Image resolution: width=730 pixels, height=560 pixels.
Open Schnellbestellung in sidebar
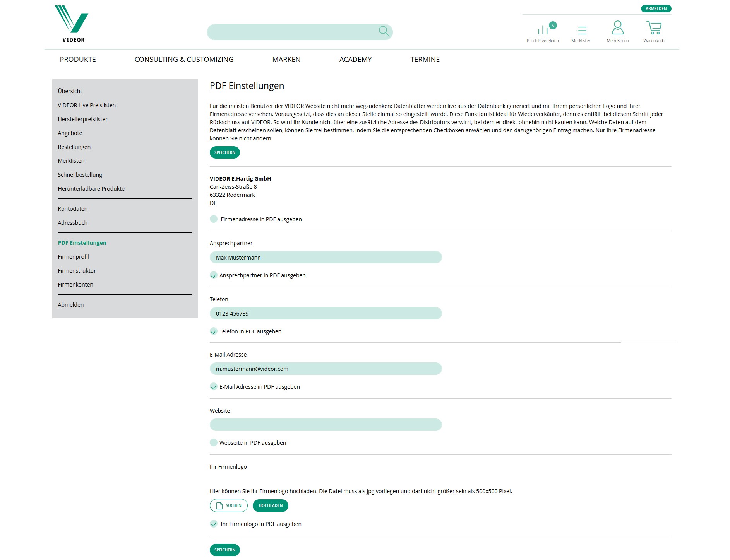click(80, 175)
